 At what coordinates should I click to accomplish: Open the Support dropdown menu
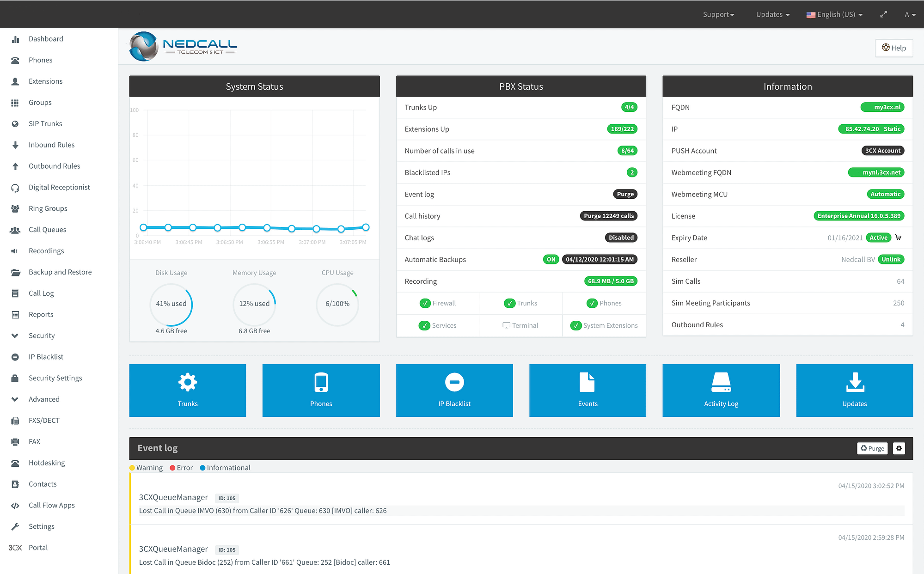tap(718, 14)
